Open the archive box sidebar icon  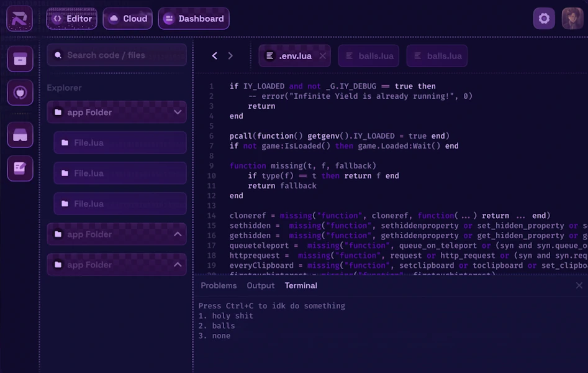click(x=20, y=59)
